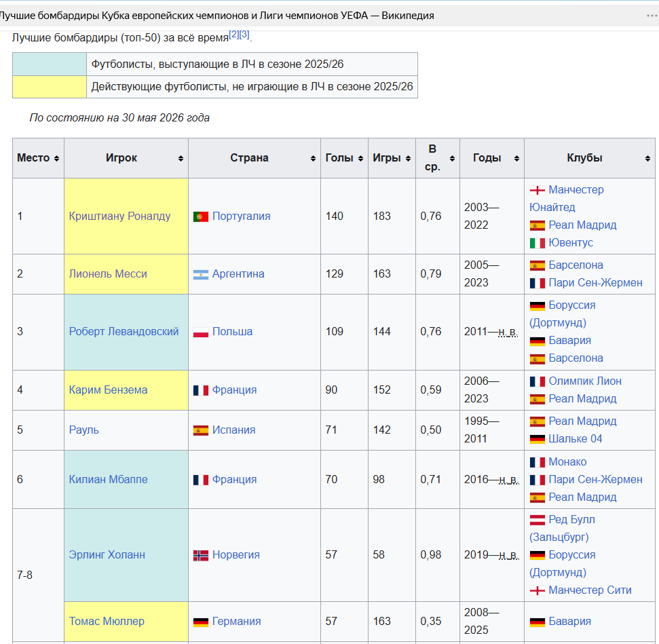Screen dimensions: 659x644
Task: Open Манчестер Юнайтед club link
Action: pos(567,198)
